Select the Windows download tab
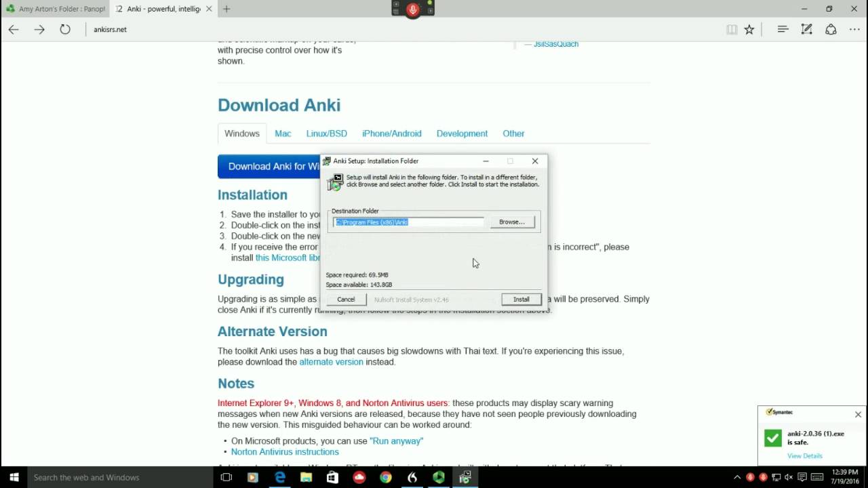The width and height of the screenshot is (868, 488). tap(242, 134)
